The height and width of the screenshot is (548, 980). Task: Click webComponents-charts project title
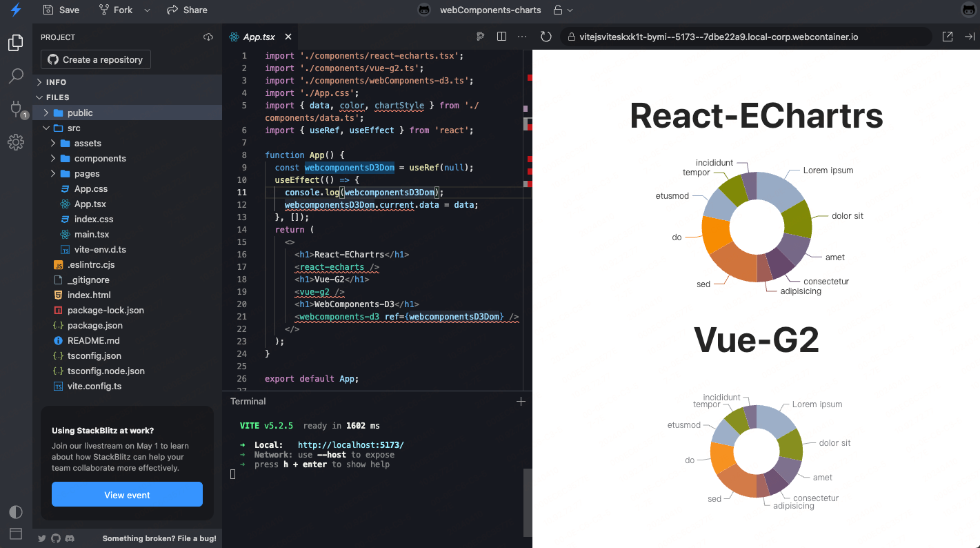point(490,10)
